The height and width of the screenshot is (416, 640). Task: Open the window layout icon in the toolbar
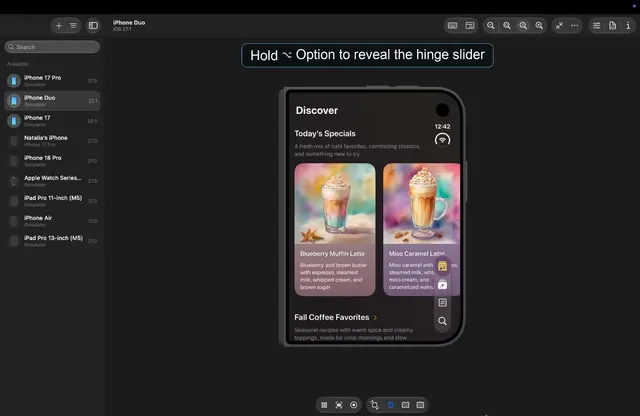click(x=470, y=26)
